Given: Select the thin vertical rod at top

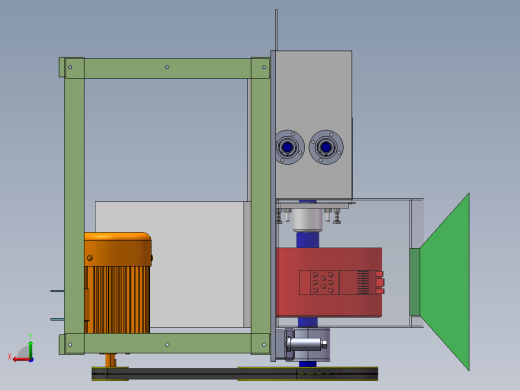Looking at the screenshot, I should (x=276, y=30).
